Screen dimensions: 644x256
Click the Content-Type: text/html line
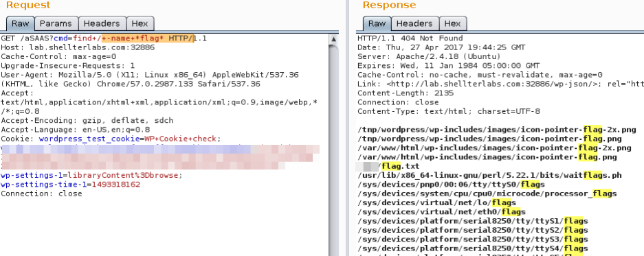click(449, 112)
